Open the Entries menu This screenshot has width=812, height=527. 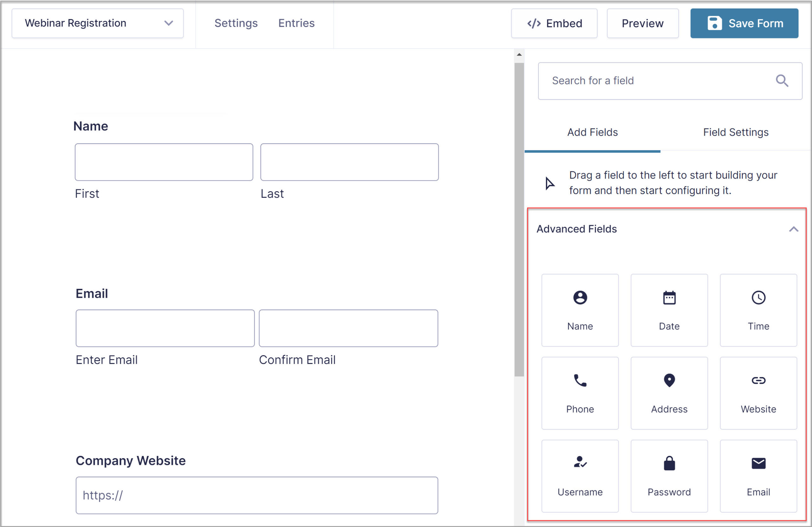point(296,23)
